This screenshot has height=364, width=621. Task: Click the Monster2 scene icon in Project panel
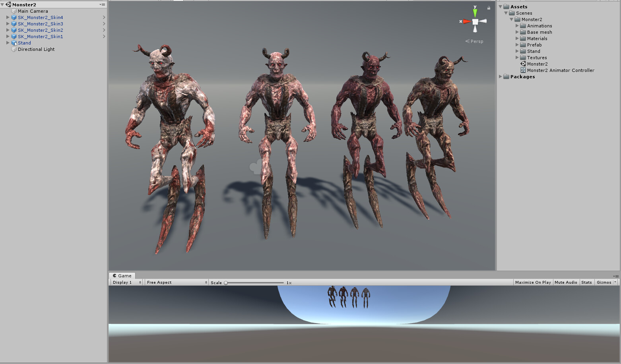pyautogui.click(x=523, y=64)
